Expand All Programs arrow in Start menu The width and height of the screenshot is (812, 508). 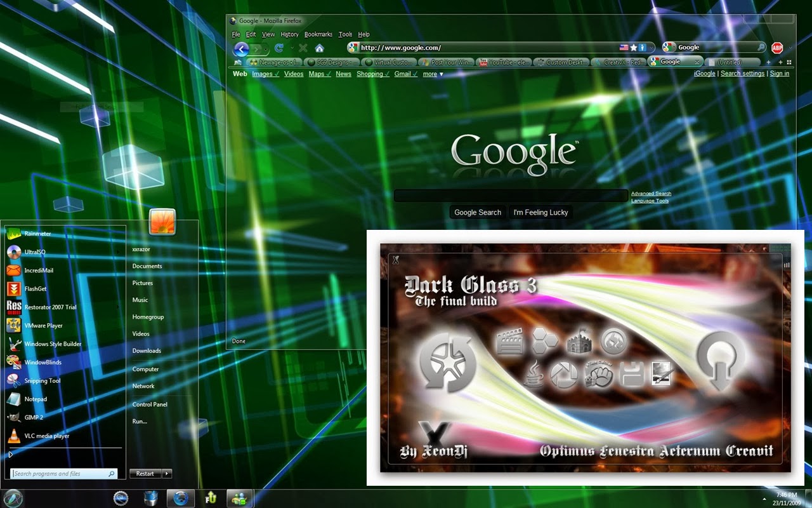point(10,454)
